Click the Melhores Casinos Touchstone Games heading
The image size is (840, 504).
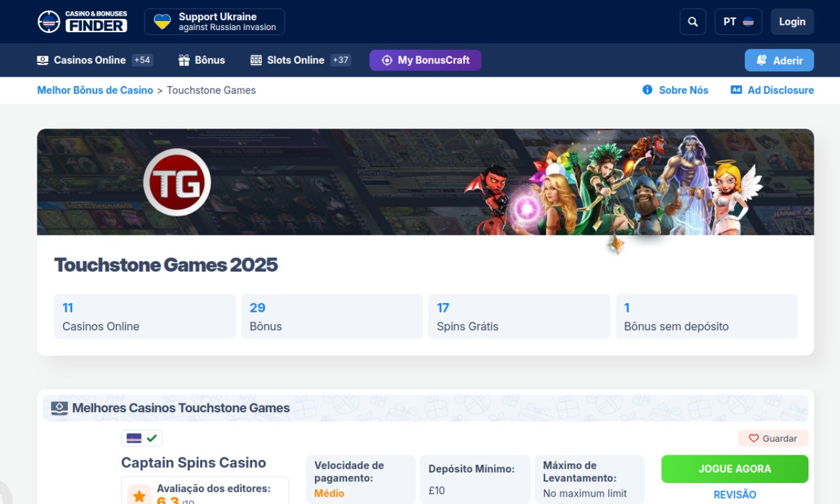pos(181,408)
